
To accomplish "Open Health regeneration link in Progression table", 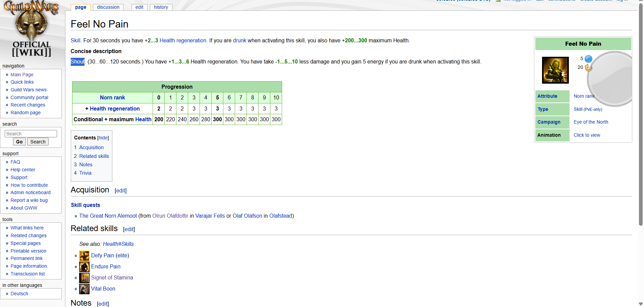I will point(115,108).
